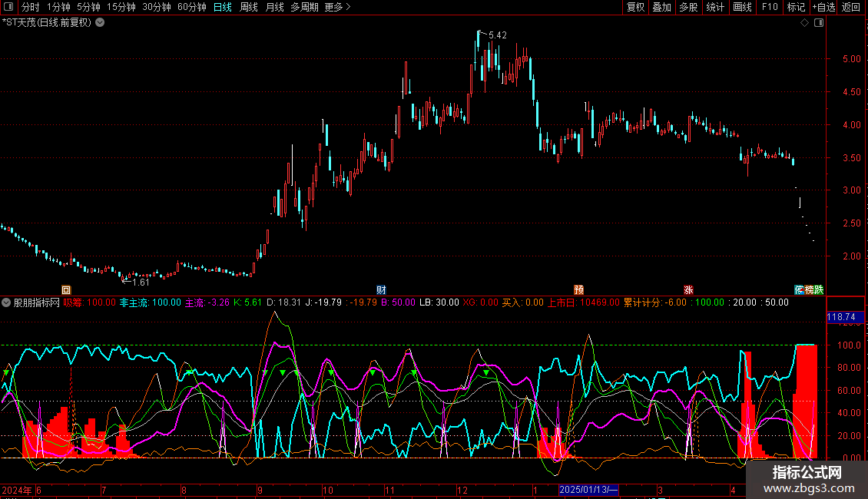
Task: Toggle the left sidebar panel icon
Action: (8, 7)
